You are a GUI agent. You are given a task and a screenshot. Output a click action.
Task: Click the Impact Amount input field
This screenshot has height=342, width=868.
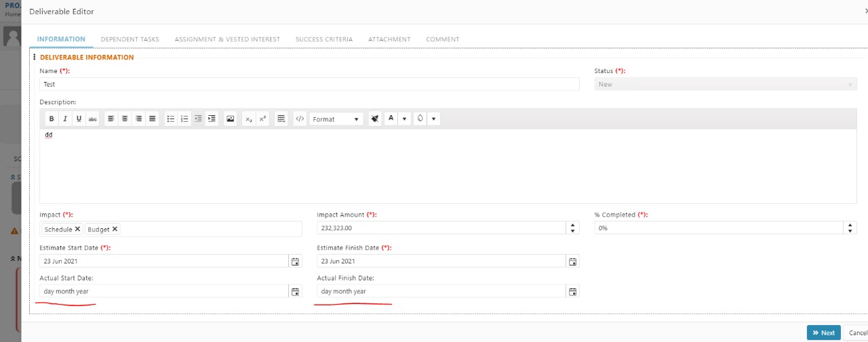point(442,228)
